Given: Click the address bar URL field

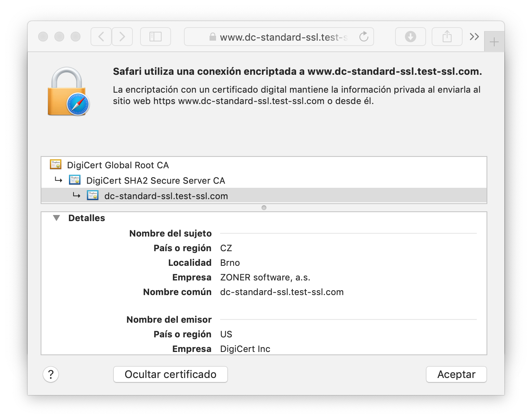Looking at the screenshot, I should tap(279, 37).
